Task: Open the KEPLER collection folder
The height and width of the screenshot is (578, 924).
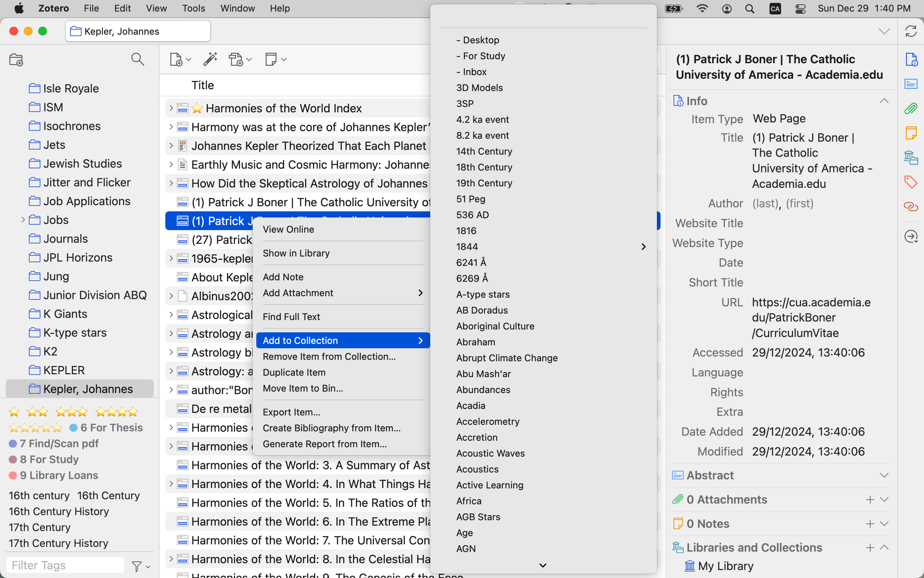Action: tap(80, 370)
